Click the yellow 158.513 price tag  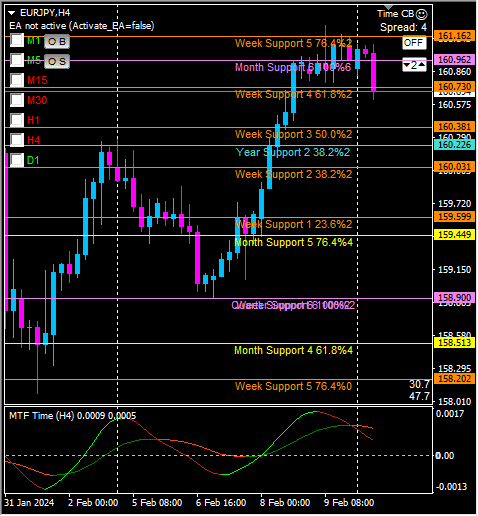point(454,343)
